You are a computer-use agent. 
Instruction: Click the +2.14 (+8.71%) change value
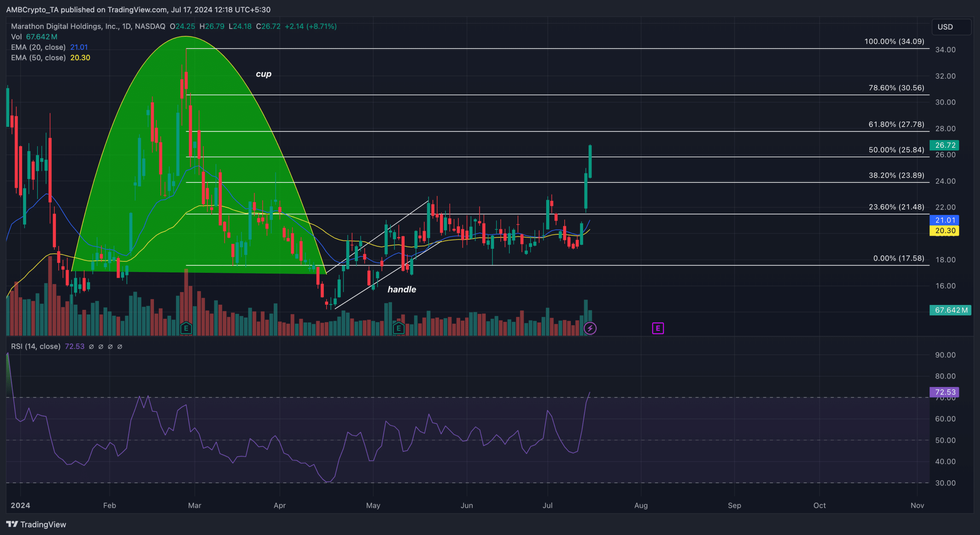pos(310,26)
